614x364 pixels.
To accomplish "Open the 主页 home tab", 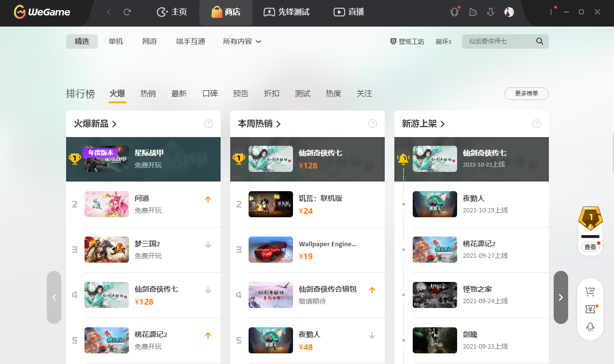I will (172, 12).
